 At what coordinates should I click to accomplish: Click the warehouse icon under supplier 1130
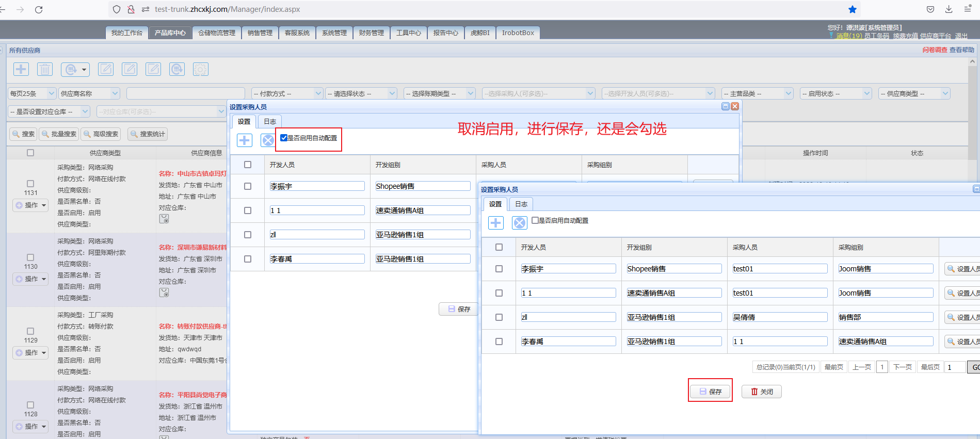[x=164, y=292]
